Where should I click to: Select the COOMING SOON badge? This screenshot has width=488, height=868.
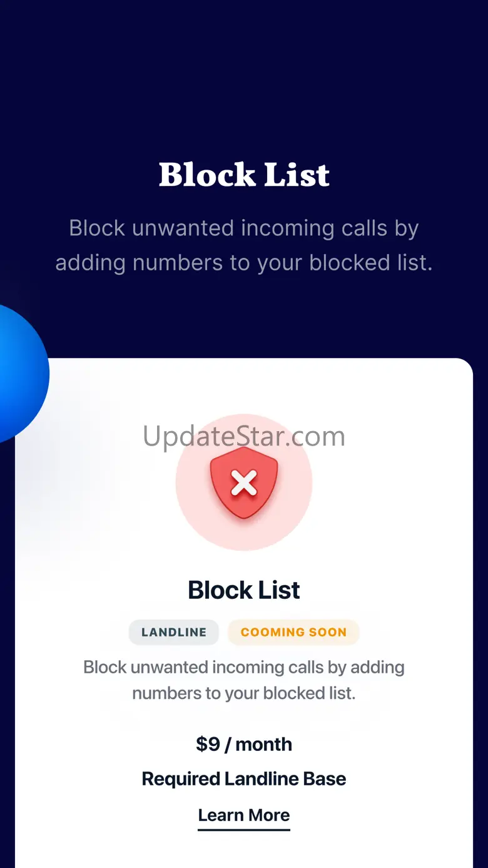pyautogui.click(x=293, y=632)
